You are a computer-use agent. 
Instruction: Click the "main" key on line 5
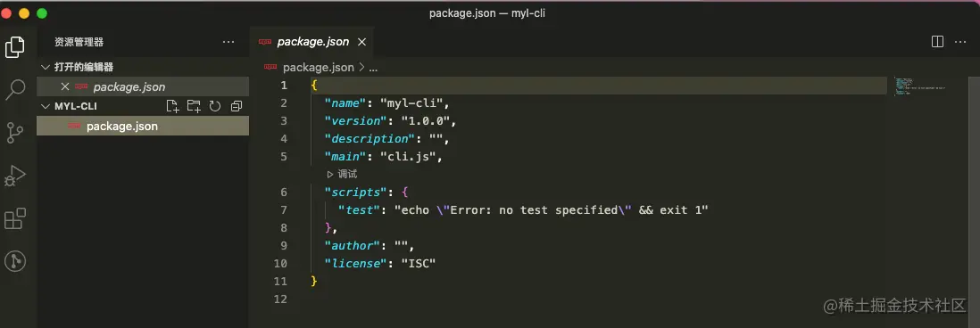tap(345, 157)
